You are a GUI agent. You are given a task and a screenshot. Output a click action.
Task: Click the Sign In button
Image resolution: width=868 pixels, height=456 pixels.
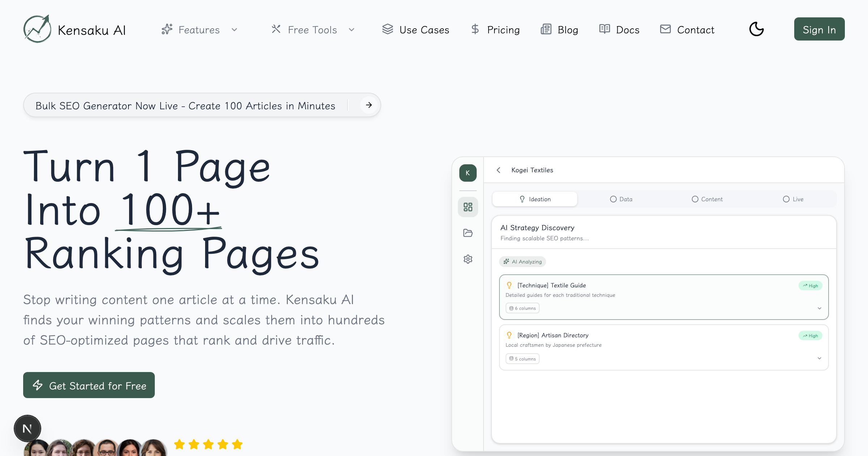819,29
